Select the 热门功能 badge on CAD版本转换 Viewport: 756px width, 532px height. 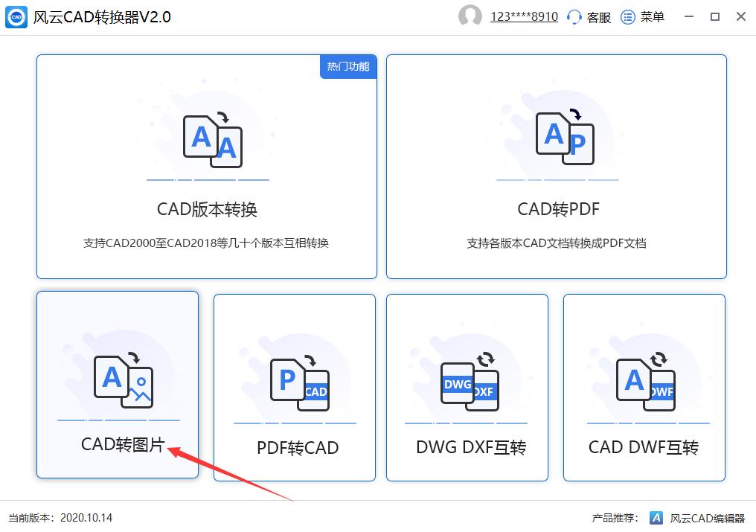click(348, 66)
